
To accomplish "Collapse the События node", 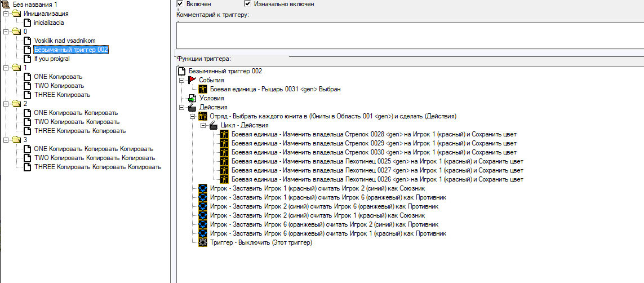I will (x=181, y=80).
